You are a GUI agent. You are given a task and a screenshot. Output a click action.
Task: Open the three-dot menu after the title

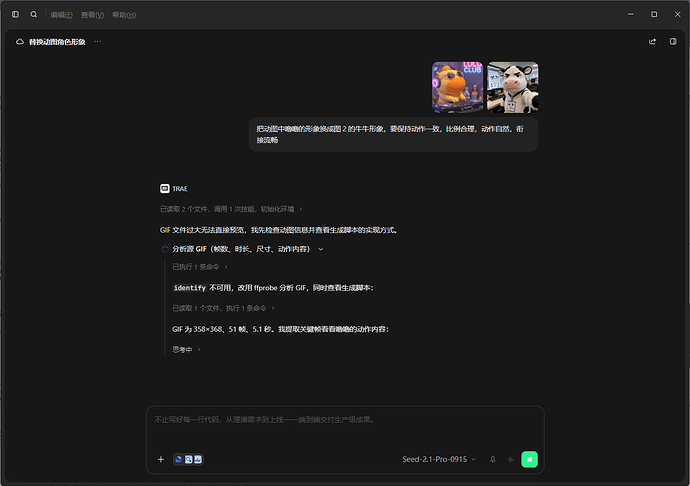(x=98, y=41)
